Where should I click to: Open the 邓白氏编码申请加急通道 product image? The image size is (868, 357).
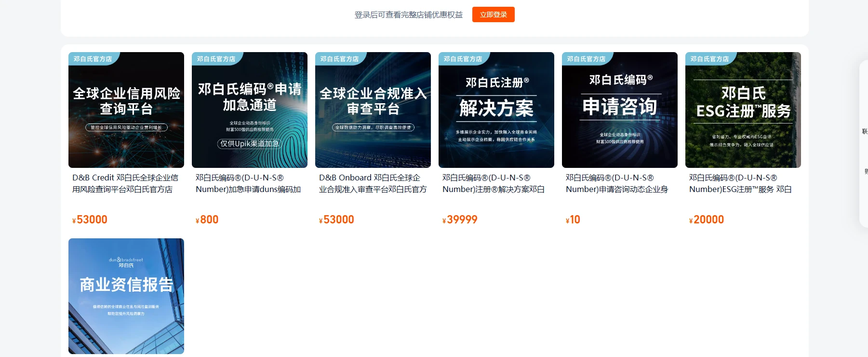click(250, 110)
